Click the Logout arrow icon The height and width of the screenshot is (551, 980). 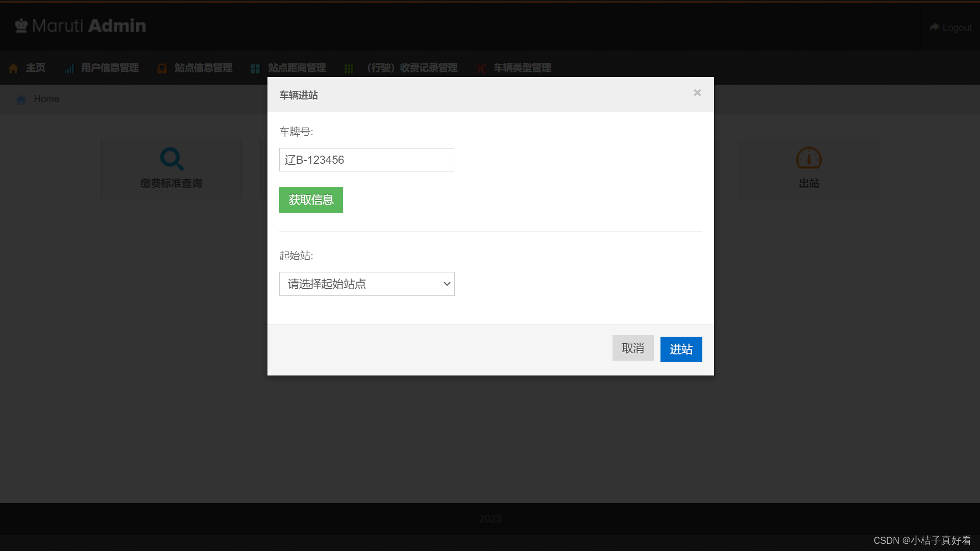(x=935, y=27)
